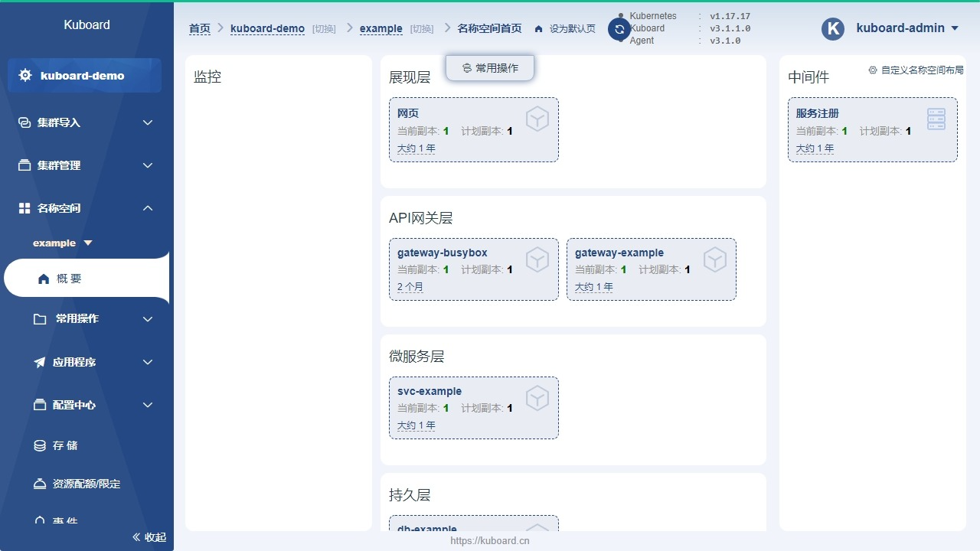Click 大约 1 年 age on 服务注册

(815, 148)
